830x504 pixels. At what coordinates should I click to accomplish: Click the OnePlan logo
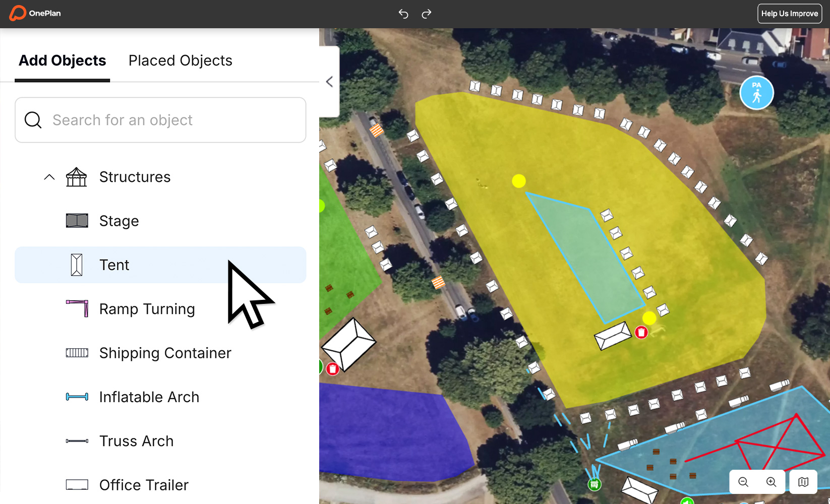pyautogui.click(x=34, y=13)
